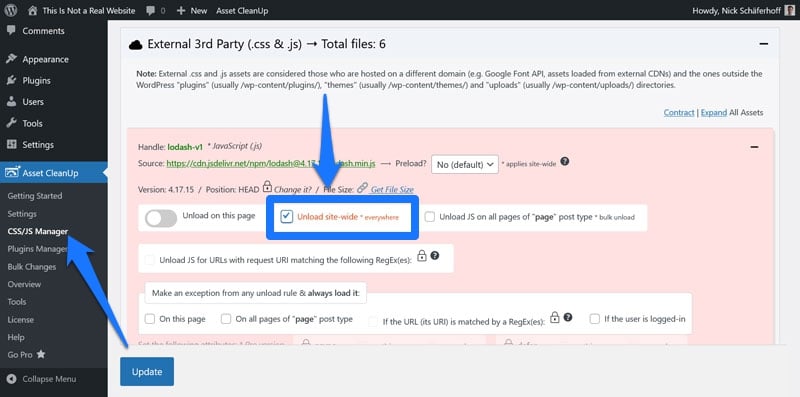Click the Settings sliders icon
This screenshot has width=800, height=397.
11,144
